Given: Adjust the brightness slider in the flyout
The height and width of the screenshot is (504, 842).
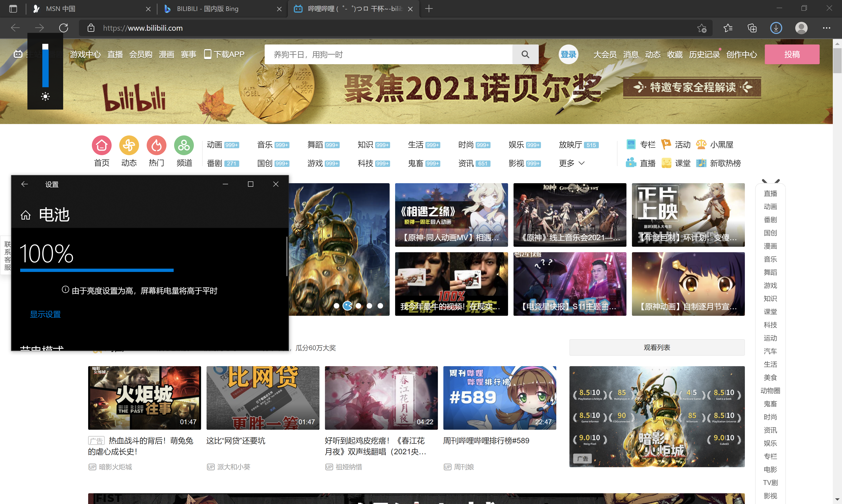Looking at the screenshot, I should (x=45, y=65).
